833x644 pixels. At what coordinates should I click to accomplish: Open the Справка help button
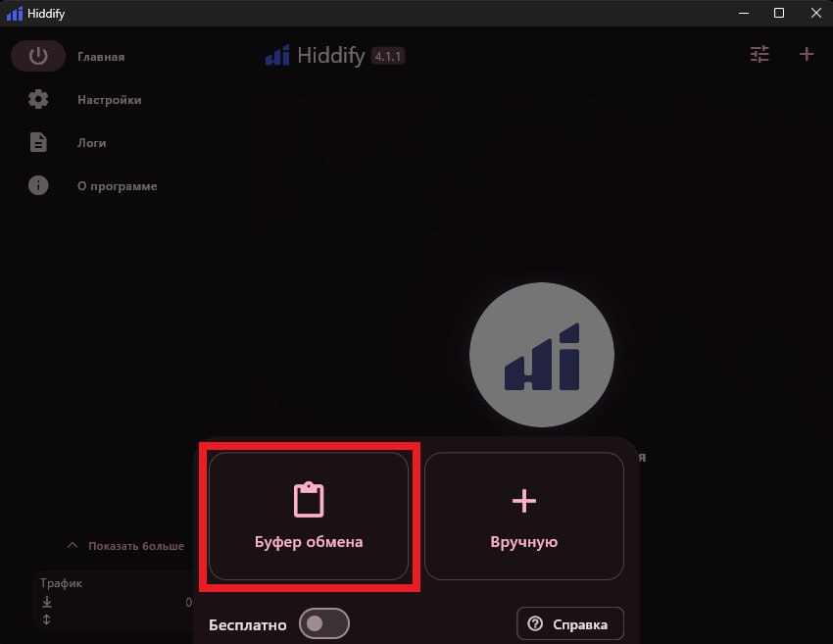click(x=570, y=623)
